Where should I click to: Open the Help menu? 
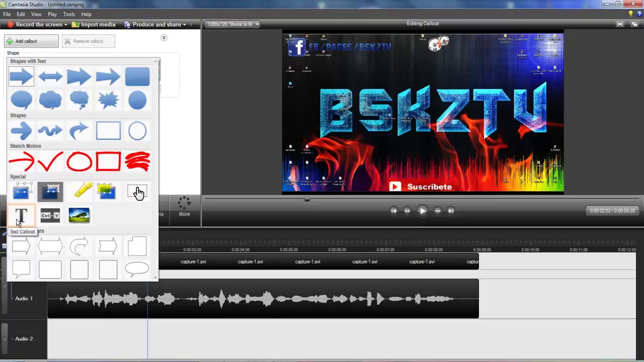click(86, 14)
